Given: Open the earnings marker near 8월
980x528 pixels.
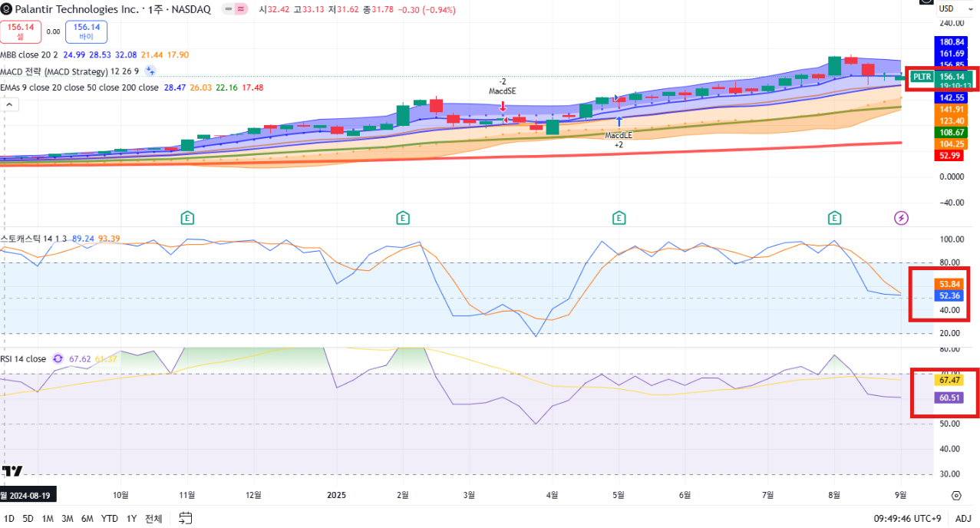Looking at the screenshot, I should (x=835, y=218).
